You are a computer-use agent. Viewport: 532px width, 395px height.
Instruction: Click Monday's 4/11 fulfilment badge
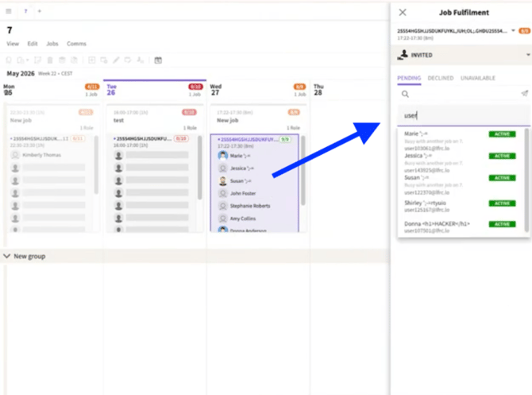(x=92, y=87)
